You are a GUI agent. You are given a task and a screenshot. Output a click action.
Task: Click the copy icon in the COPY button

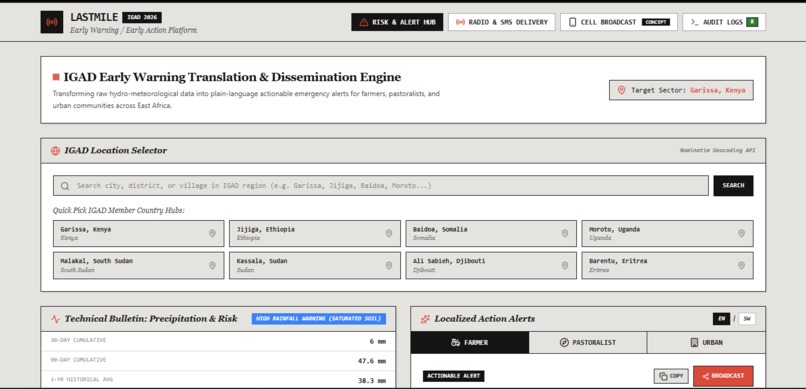(663, 376)
